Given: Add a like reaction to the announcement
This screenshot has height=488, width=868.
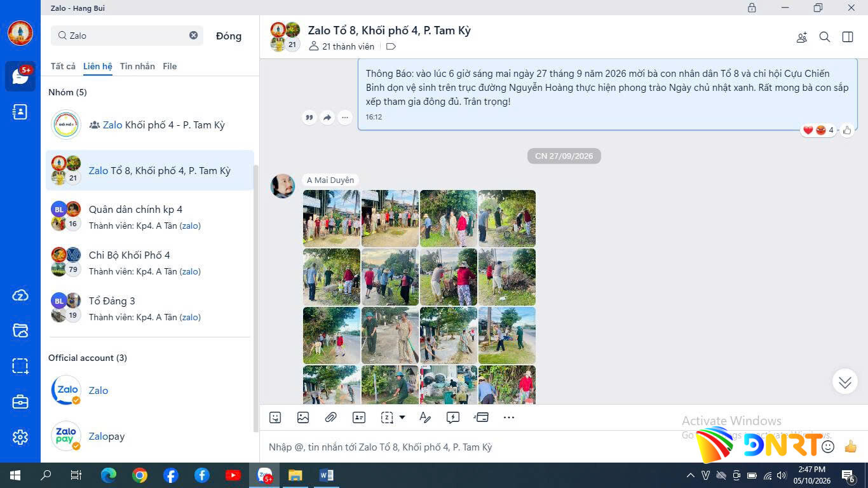Looking at the screenshot, I should [847, 130].
